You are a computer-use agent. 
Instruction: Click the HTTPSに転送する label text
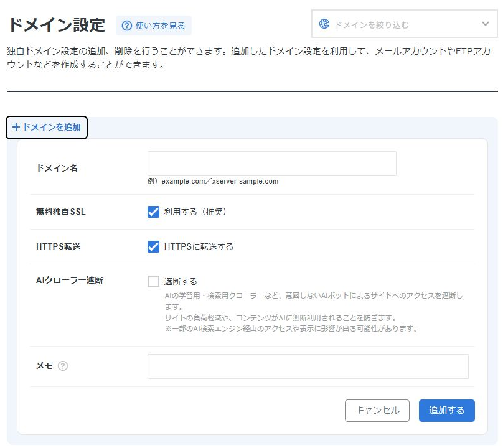[199, 246]
